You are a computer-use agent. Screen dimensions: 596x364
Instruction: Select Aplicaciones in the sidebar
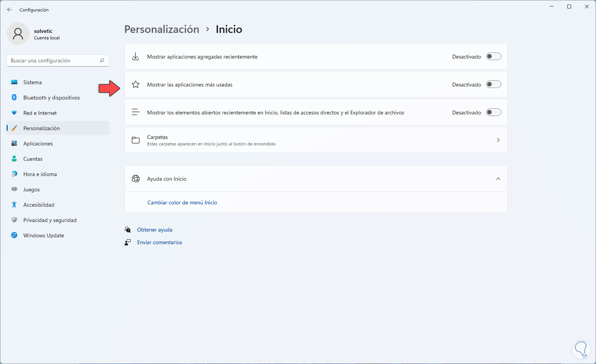tap(38, 144)
